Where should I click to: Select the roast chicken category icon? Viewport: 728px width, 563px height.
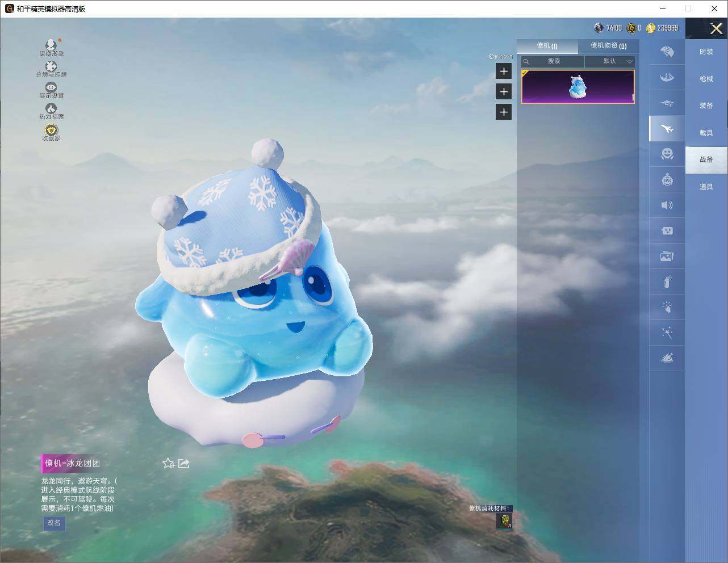point(667,358)
